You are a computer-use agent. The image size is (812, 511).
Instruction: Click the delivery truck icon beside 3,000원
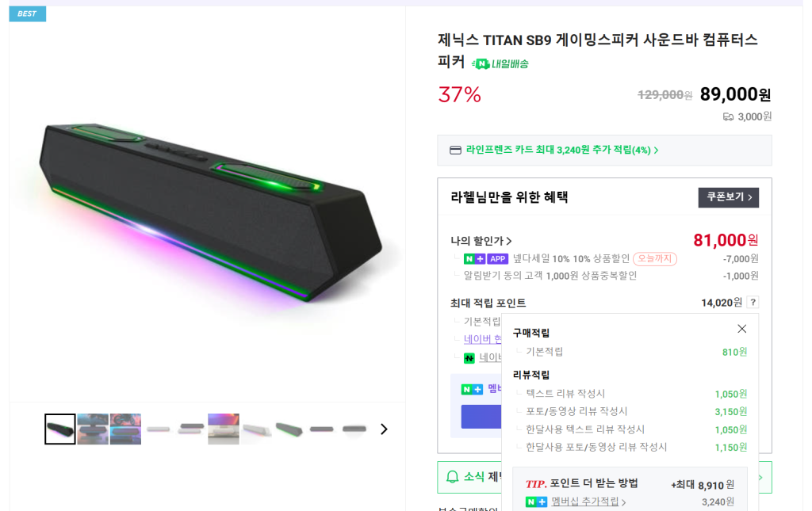click(728, 116)
